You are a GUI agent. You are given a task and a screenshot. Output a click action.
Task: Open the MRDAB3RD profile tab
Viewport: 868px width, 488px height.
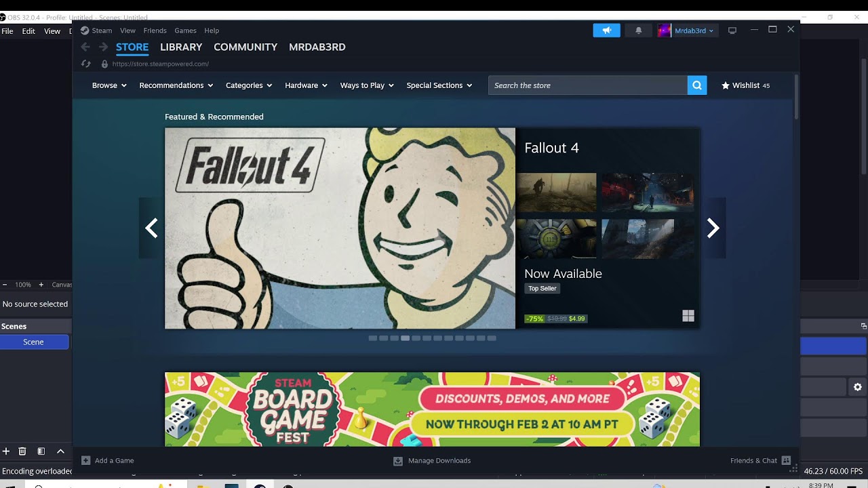coord(317,47)
